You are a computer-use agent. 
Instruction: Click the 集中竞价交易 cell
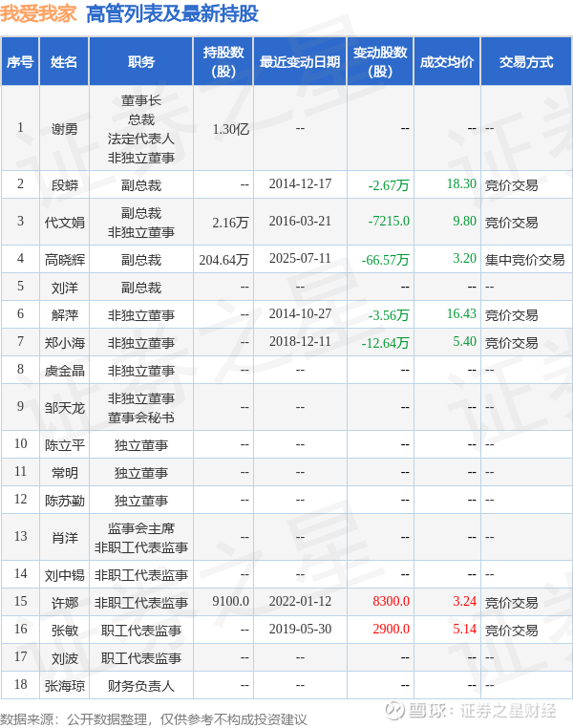pos(524,259)
